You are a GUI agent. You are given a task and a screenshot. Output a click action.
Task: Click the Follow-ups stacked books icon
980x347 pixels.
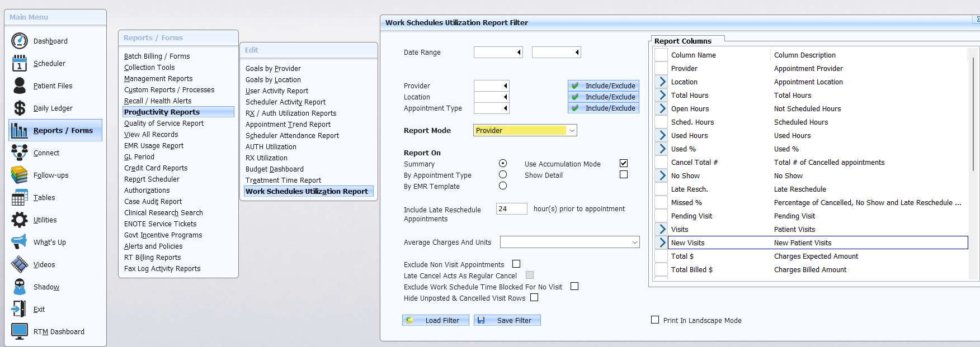click(x=20, y=175)
